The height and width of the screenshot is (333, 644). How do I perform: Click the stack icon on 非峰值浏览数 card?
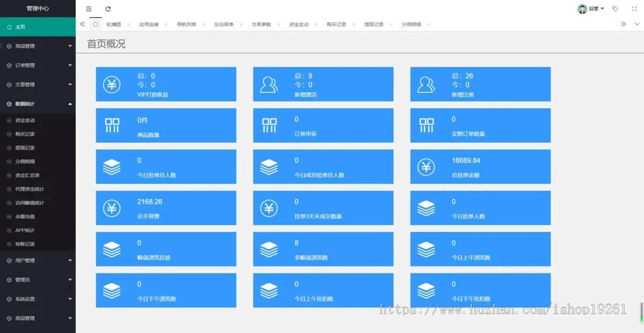click(x=269, y=249)
